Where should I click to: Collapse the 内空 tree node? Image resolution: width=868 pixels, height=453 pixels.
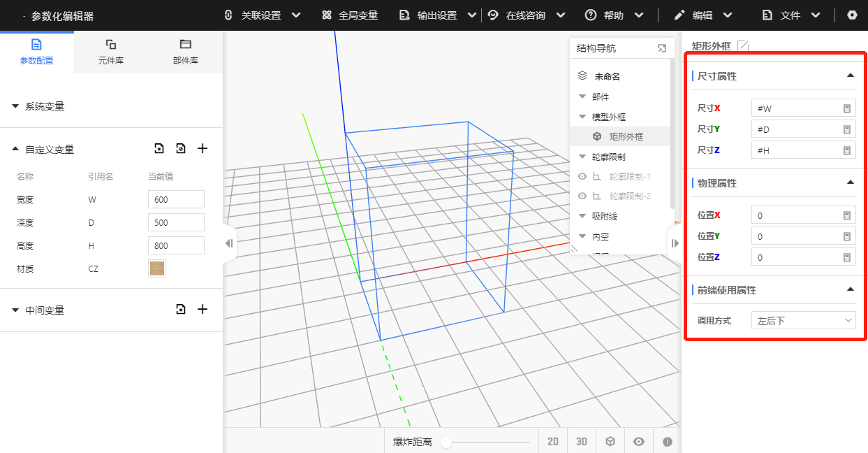582,237
